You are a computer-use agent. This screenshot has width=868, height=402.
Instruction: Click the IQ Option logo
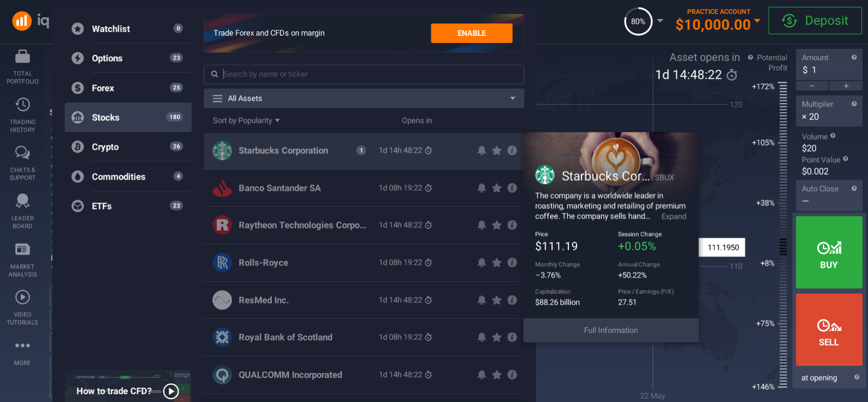point(31,21)
